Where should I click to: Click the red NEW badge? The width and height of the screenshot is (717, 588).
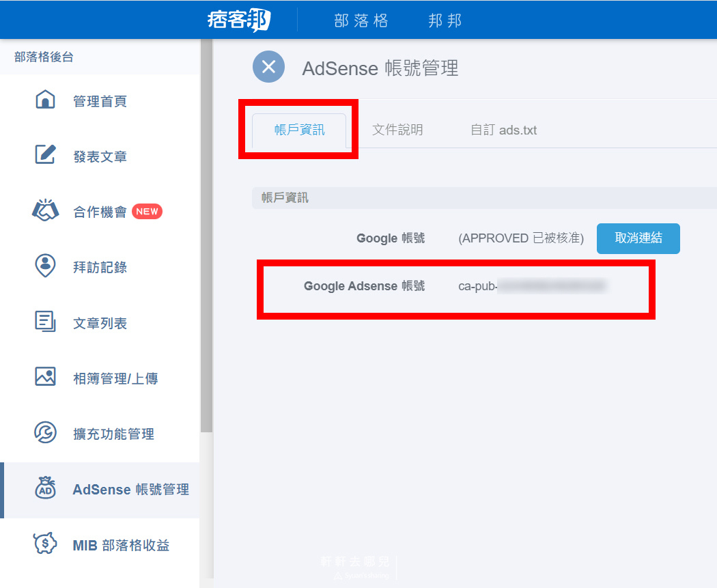click(x=147, y=211)
